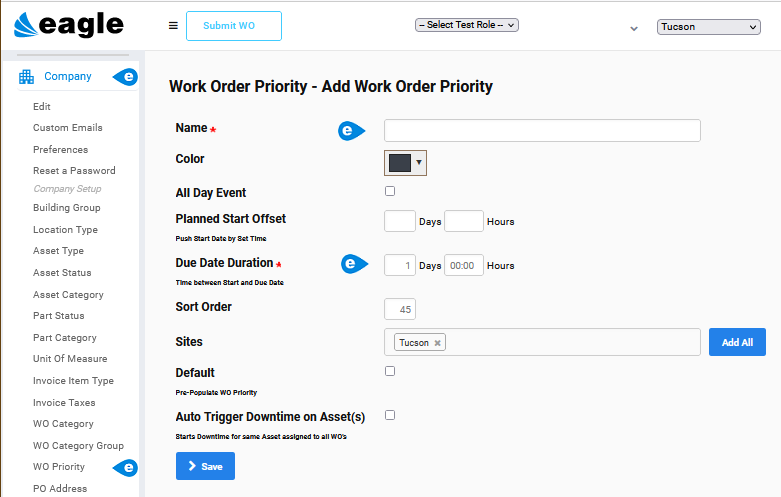This screenshot has width=781, height=497.
Task: Click the eagle logo
Action: point(69,24)
